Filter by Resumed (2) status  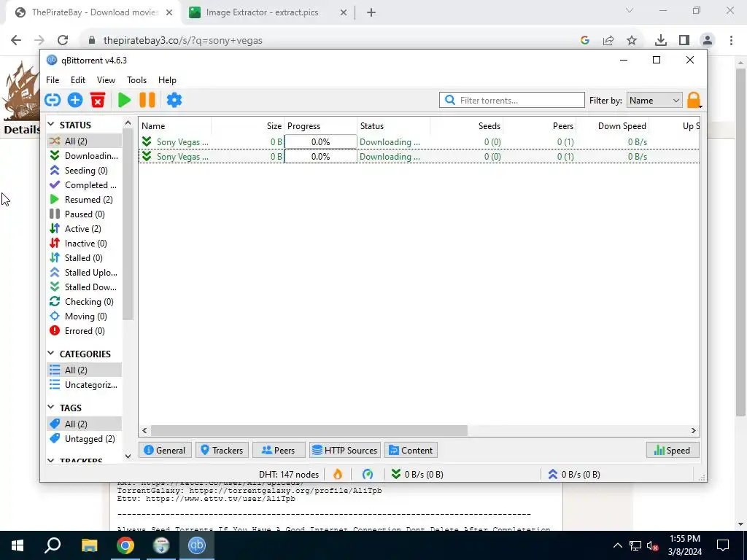coord(85,200)
